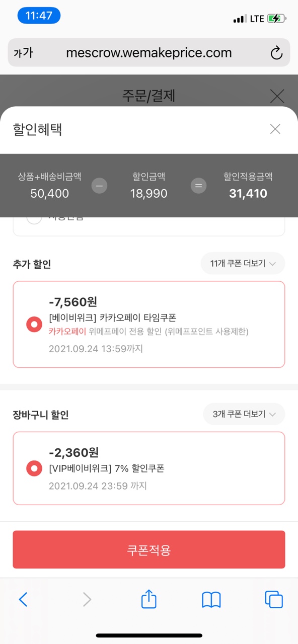Tap the 11:47 clock pill in status bar
This screenshot has width=298, height=644.
39,16
